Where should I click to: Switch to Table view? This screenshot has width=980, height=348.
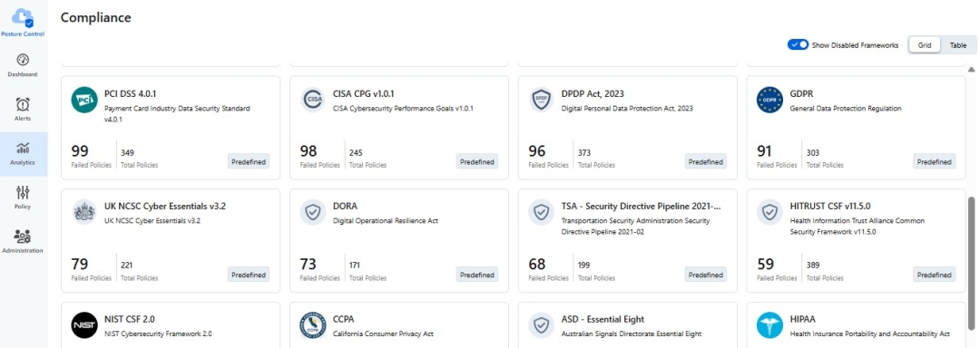958,45
